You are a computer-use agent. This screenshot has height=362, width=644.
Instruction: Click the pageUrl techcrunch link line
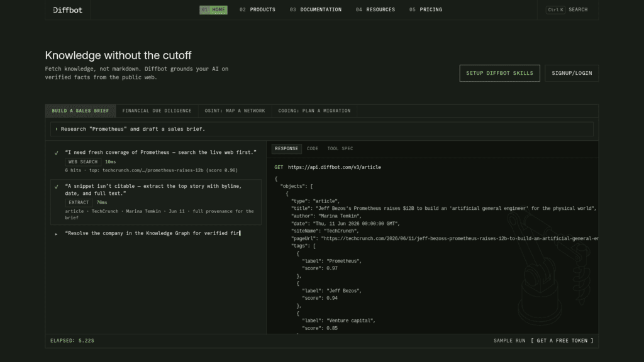click(x=445, y=239)
